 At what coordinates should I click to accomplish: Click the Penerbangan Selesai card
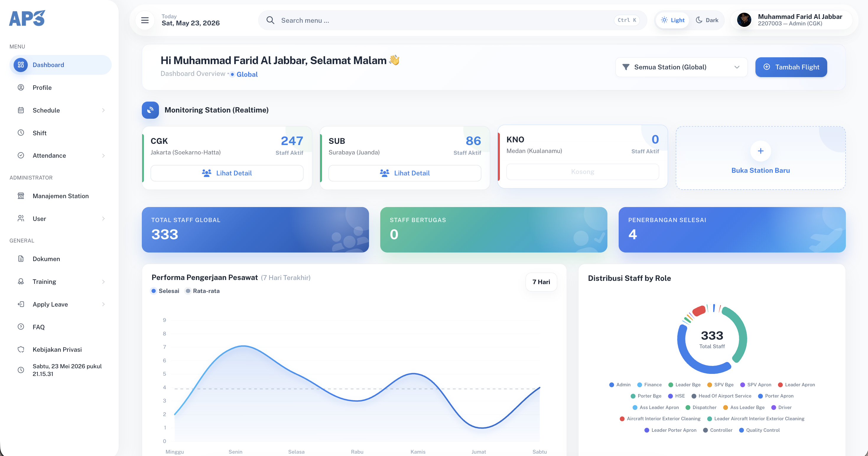pyautogui.click(x=732, y=230)
